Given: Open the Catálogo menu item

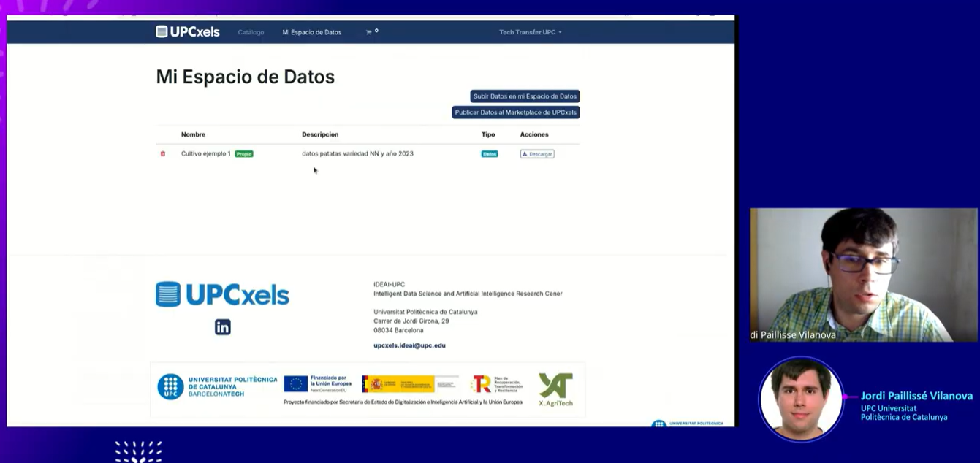Looking at the screenshot, I should (x=251, y=32).
